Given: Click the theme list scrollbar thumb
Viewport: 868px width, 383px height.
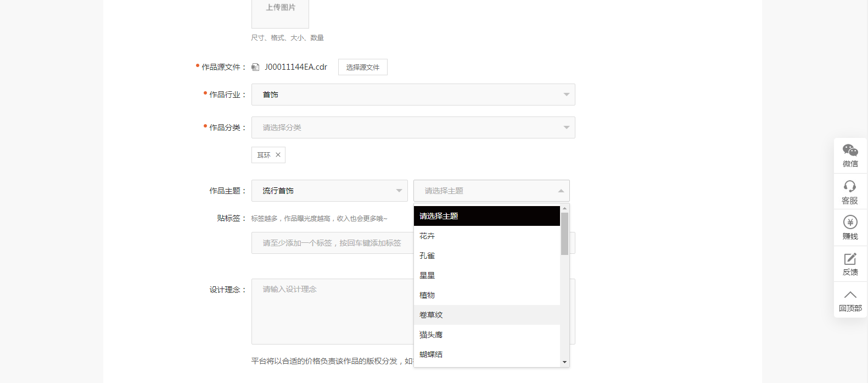Looking at the screenshot, I should pyautogui.click(x=564, y=234).
